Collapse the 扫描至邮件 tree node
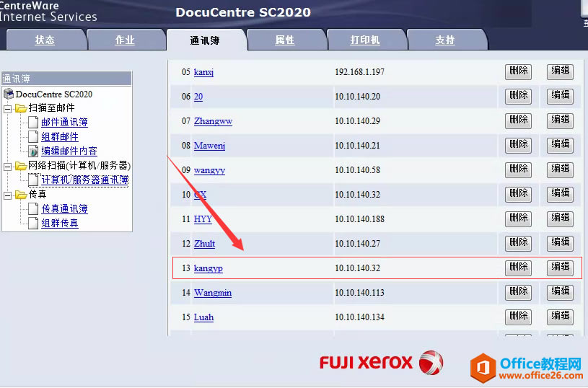This screenshot has width=588, height=388. tap(7, 110)
